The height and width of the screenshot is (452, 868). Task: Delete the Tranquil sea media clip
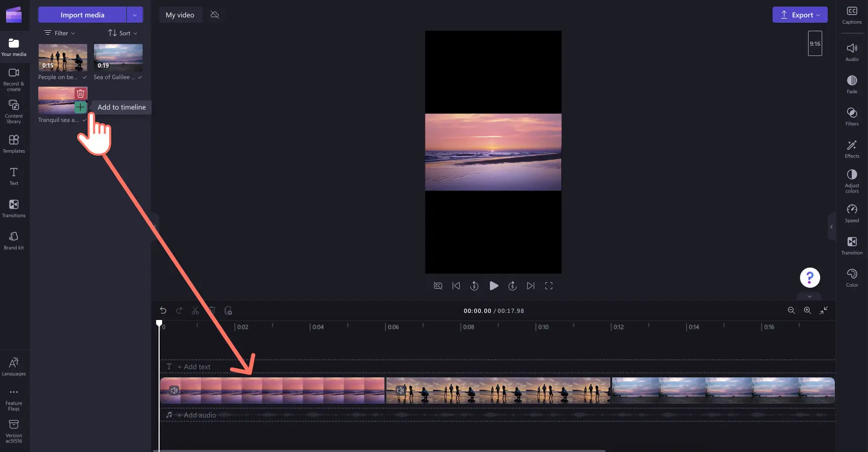coord(81,93)
